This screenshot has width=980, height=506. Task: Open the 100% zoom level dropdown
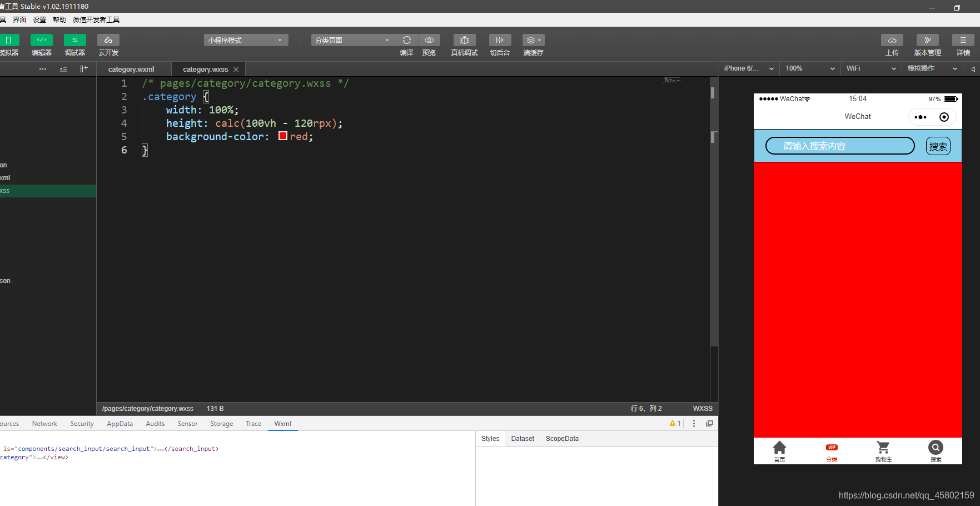coord(810,68)
